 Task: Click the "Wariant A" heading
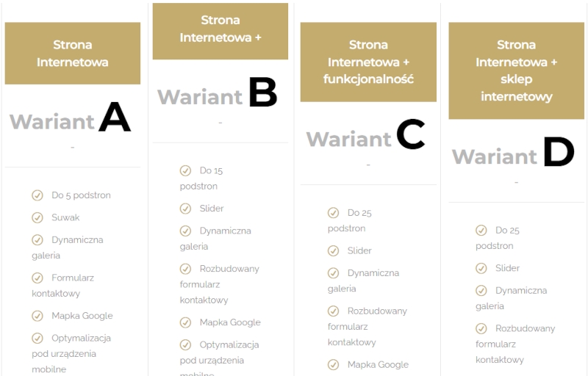[x=71, y=120]
